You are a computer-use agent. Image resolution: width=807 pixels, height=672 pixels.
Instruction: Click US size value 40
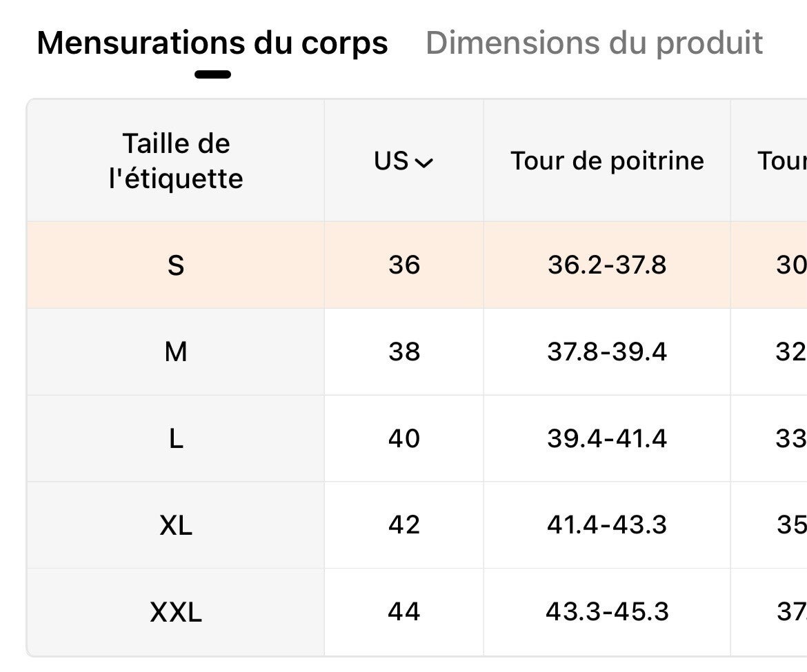[x=404, y=439]
